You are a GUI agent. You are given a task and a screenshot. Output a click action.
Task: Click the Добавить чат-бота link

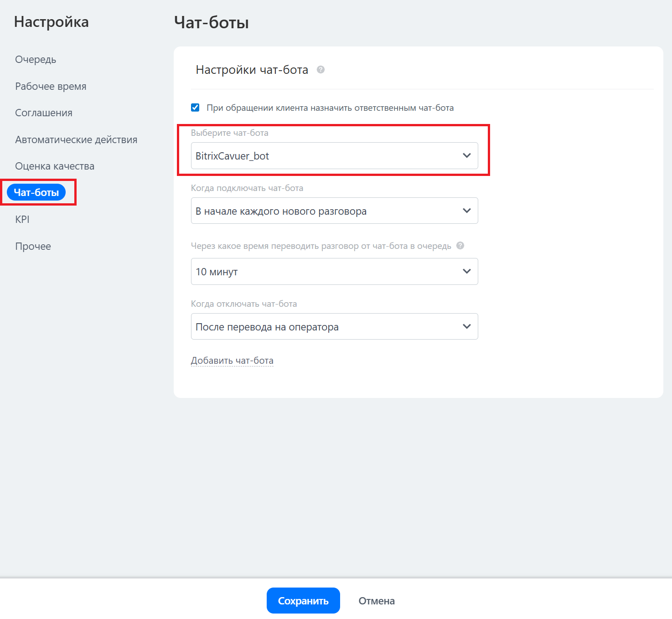232,361
